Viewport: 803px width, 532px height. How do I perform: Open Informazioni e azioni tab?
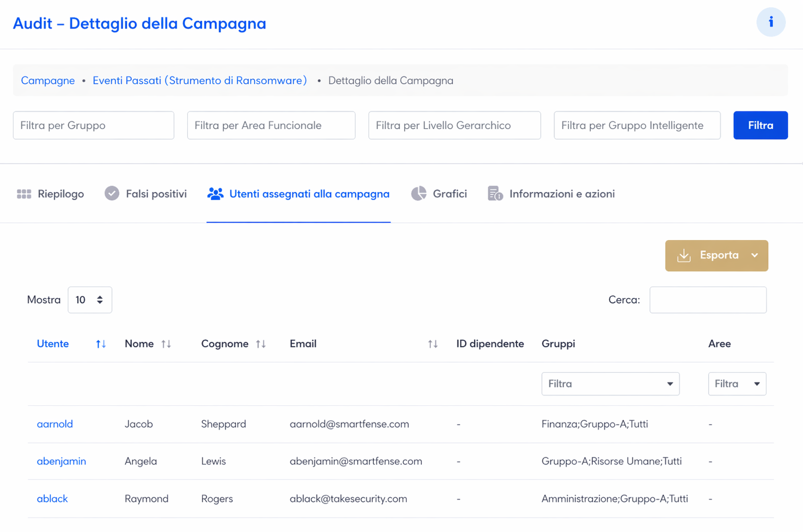click(551, 194)
